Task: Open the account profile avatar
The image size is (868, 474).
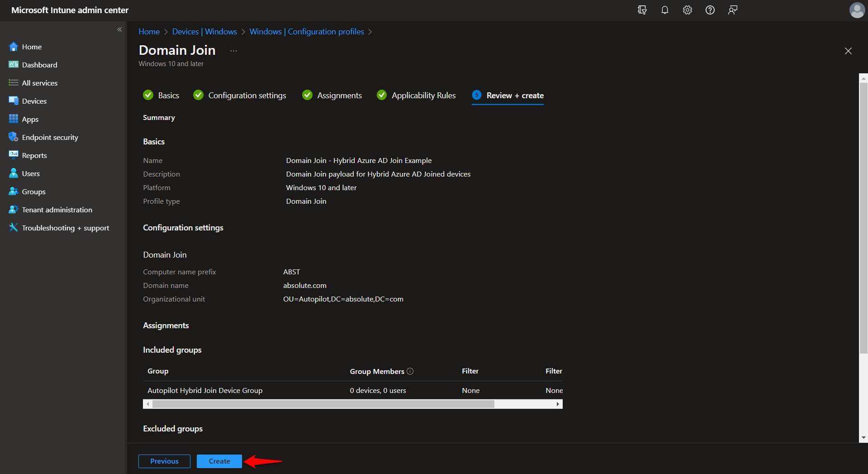Action: coord(857,10)
